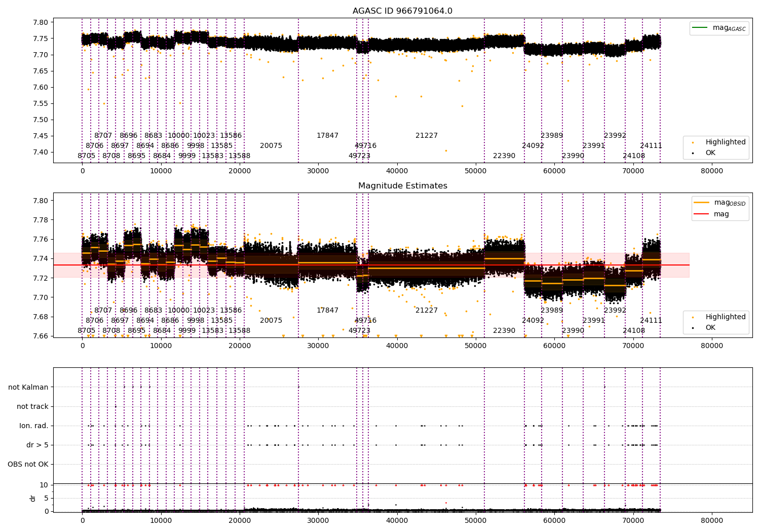Click obsid label 13588 in the top plot
Image resolution: width=760 pixels, height=532 pixels.
tap(239, 156)
